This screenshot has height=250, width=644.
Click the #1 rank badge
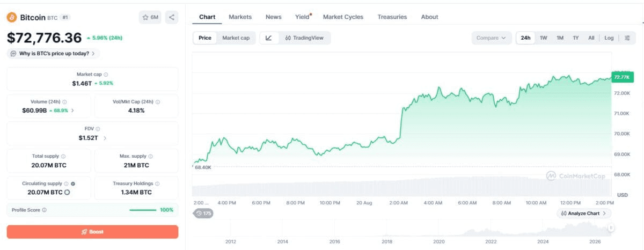[x=65, y=17]
